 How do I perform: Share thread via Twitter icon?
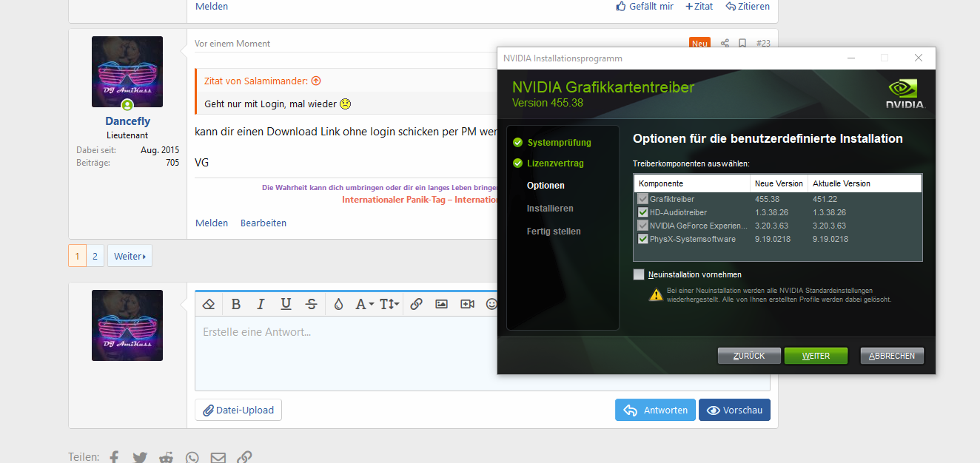tap(140, 458)
